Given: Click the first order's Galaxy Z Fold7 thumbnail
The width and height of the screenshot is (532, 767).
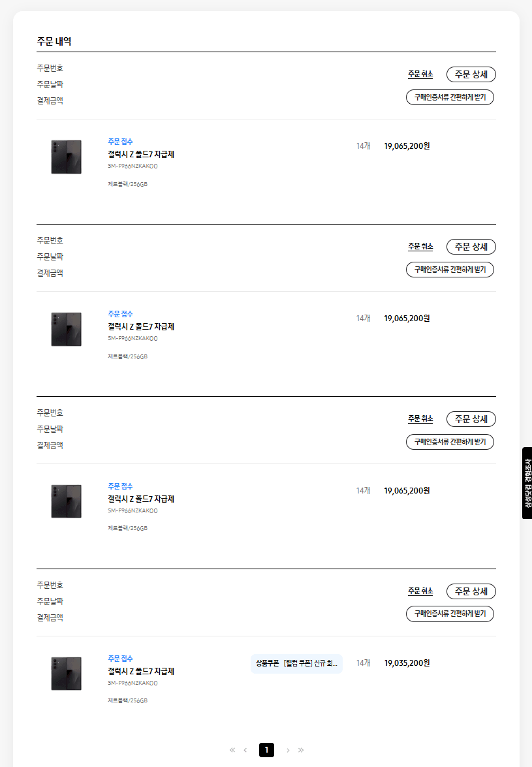Looking at the screenshot, I should point(67,157).
